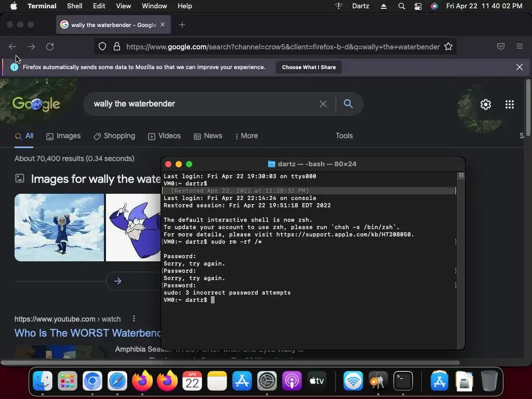The width and height of the screenshot is (532, 399).
Task: Open the Apple TV app in dock
Action: tap(317, 381)
